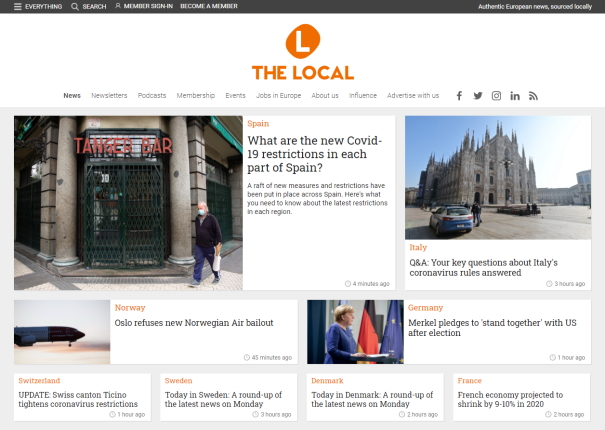The height and width of the screenshot is (430, 605).
Task: Open Swiss canton Ticino restrictions article
Action: click(78, 400)
